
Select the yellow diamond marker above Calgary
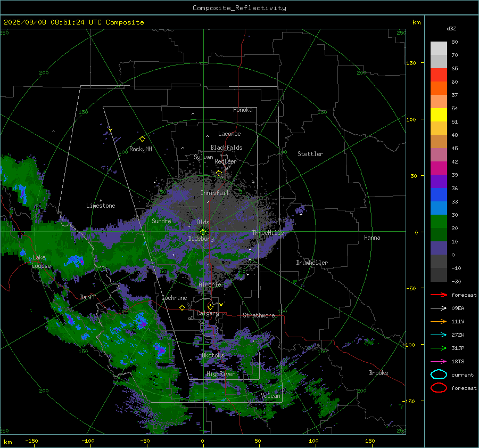point(210,307)
